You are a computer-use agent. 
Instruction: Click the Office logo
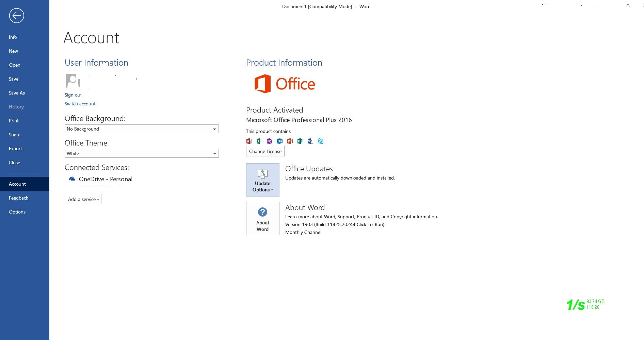pyautogui.click(x=285, y=84)
